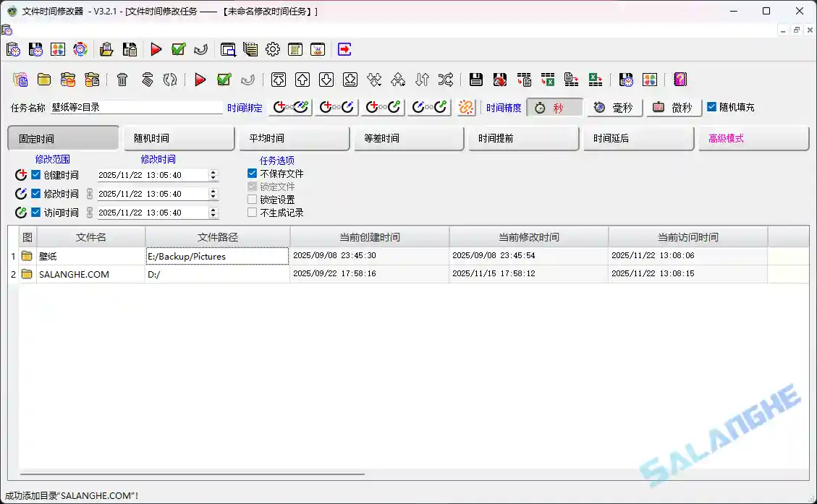
Task: Decrement the 访问时间 field with its down arrow
Action: 213,215
